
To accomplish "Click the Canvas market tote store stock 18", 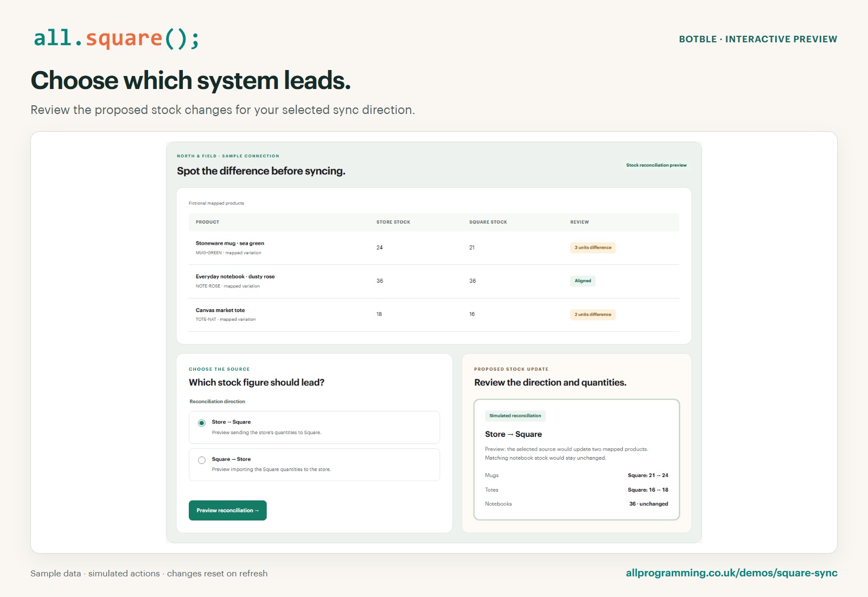I will [x=379, y=314].
